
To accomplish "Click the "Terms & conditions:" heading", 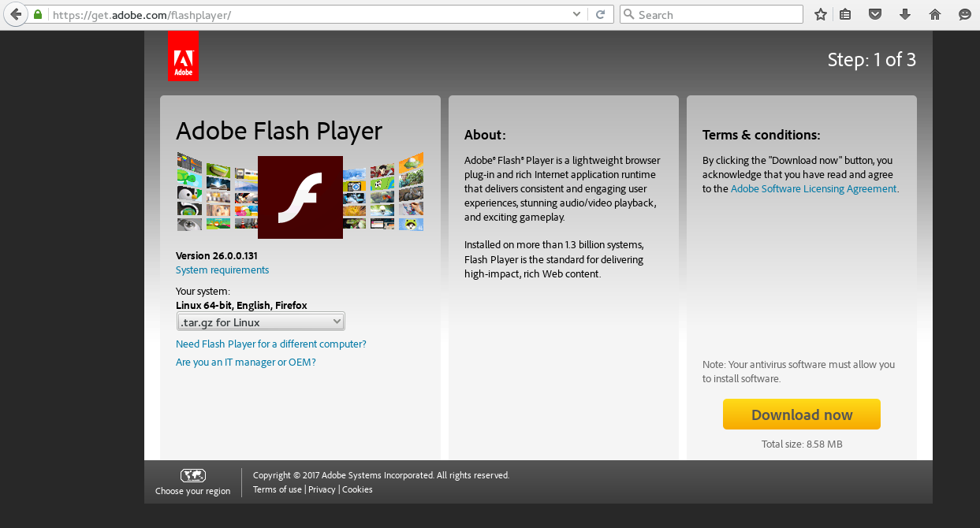I will point(762,135).
